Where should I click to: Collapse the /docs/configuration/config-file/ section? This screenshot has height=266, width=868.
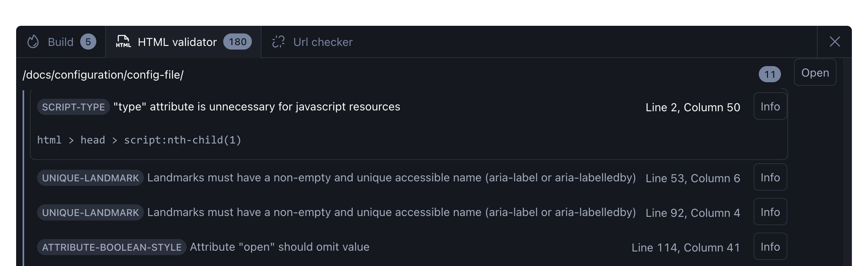coord(103,75)
